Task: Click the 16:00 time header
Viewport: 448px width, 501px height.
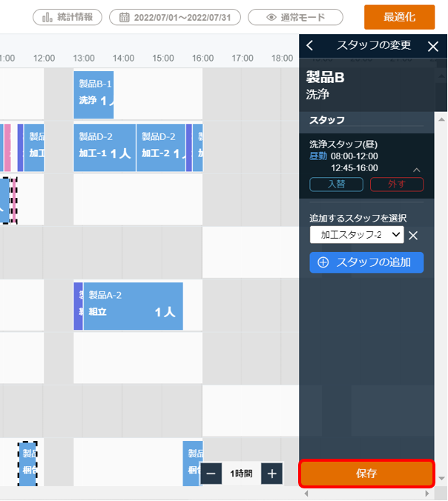Action: (202, 58)
